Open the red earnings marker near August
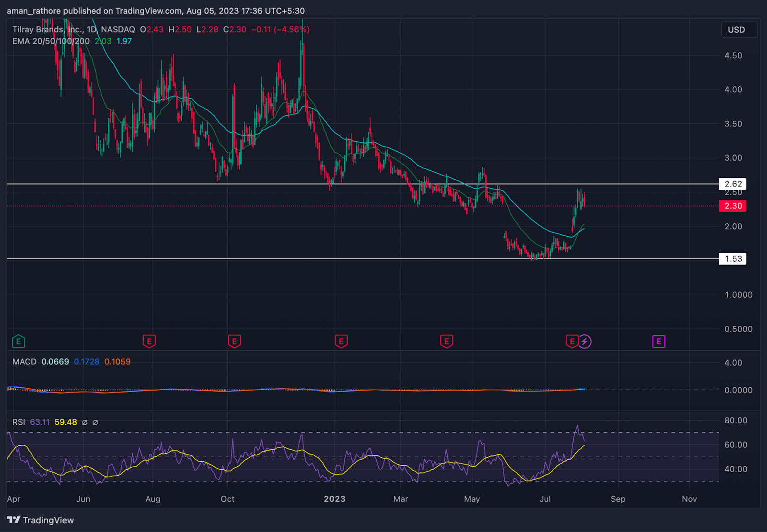 149,342
